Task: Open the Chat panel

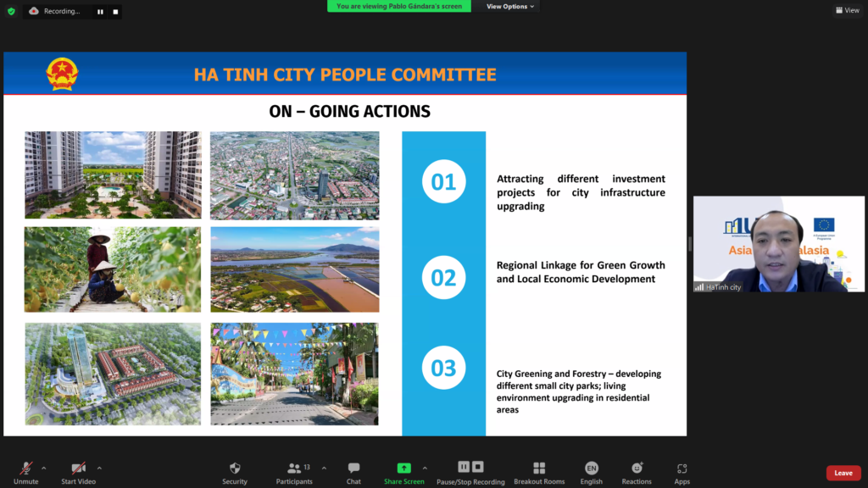Action: 353,472
